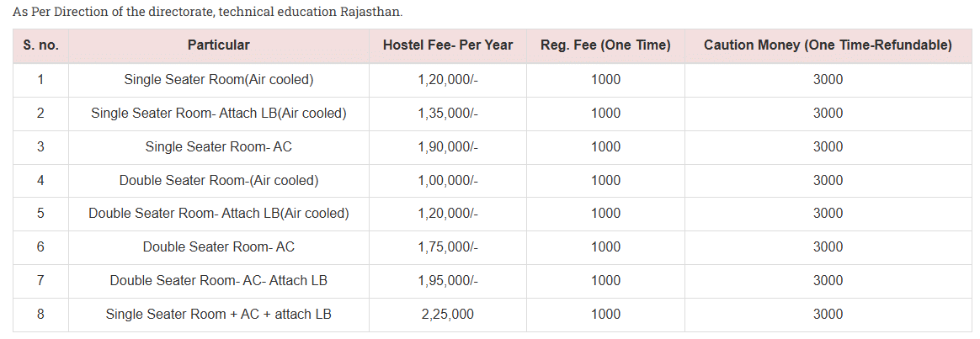Select 'Single Seater Room + AC + attach LB'

click(x=218, y=315)
